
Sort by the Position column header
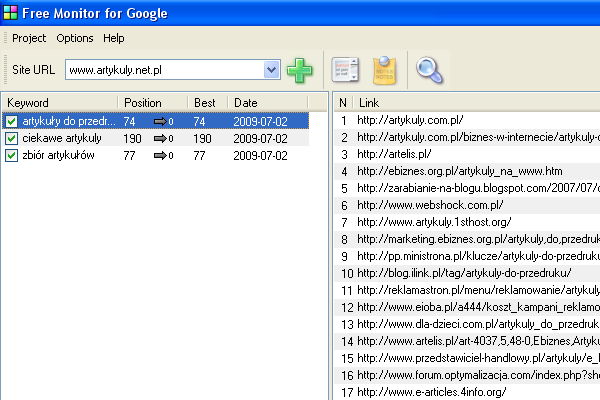pos(153,103)
